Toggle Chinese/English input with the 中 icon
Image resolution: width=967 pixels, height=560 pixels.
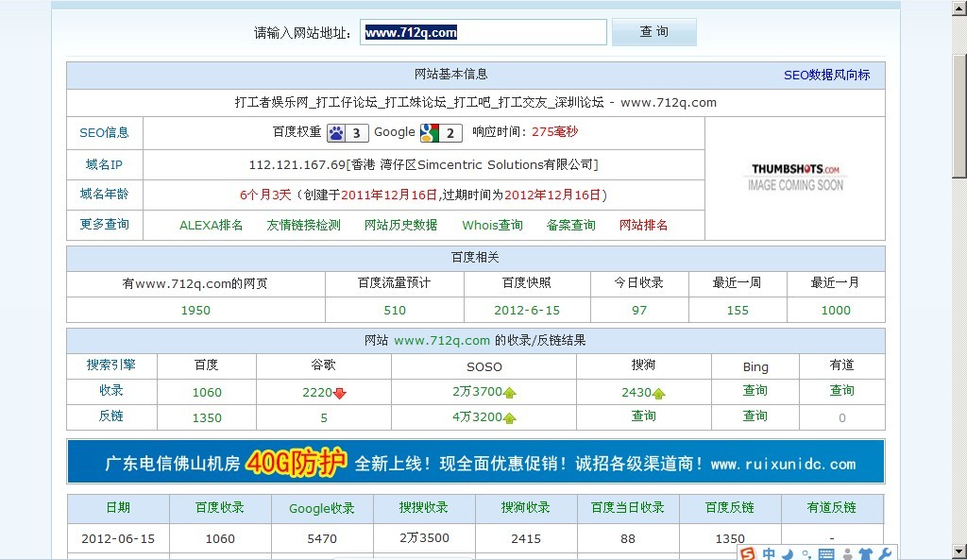coord(768,552)
